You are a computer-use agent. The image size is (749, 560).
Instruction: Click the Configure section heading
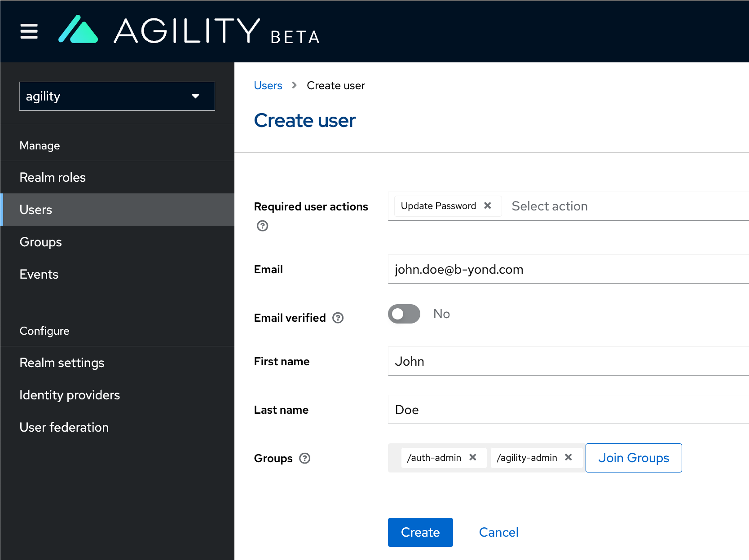pos(44,331)
